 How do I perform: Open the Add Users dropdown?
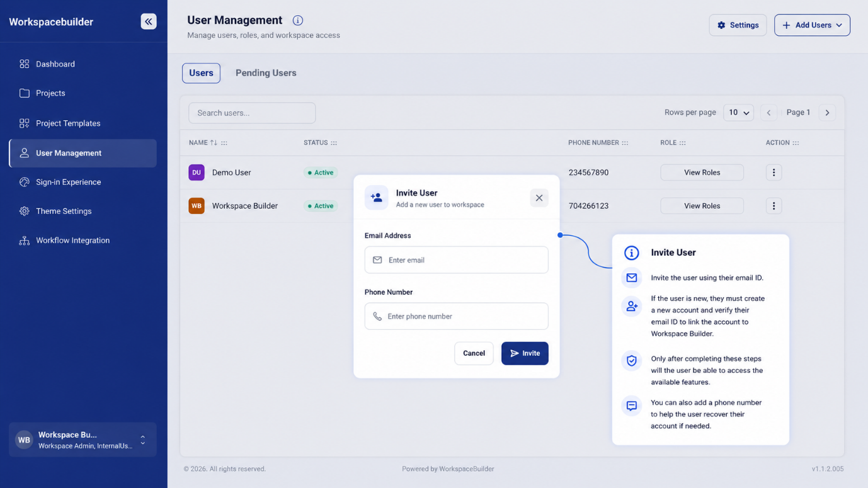point(813,25)
